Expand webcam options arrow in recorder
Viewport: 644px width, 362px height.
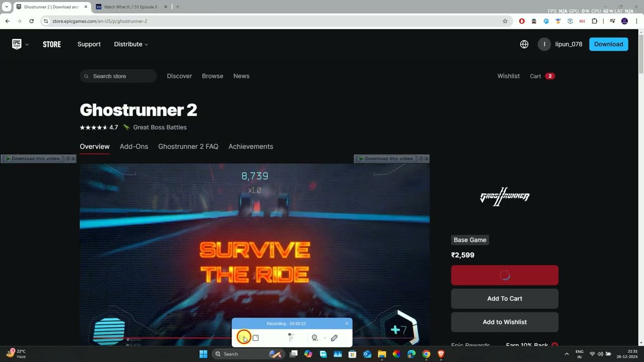tap(325, 338)
